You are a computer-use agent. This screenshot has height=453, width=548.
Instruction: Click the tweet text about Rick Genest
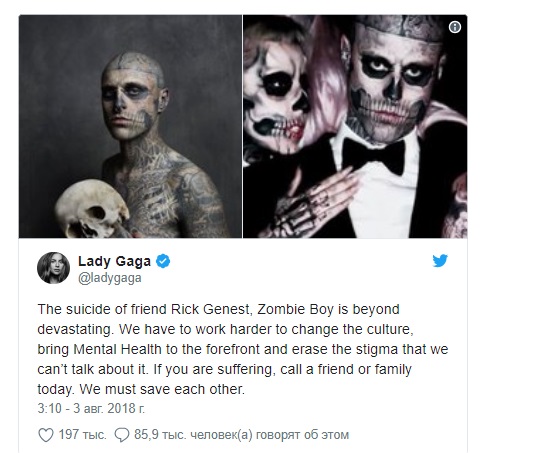(243, 349)
